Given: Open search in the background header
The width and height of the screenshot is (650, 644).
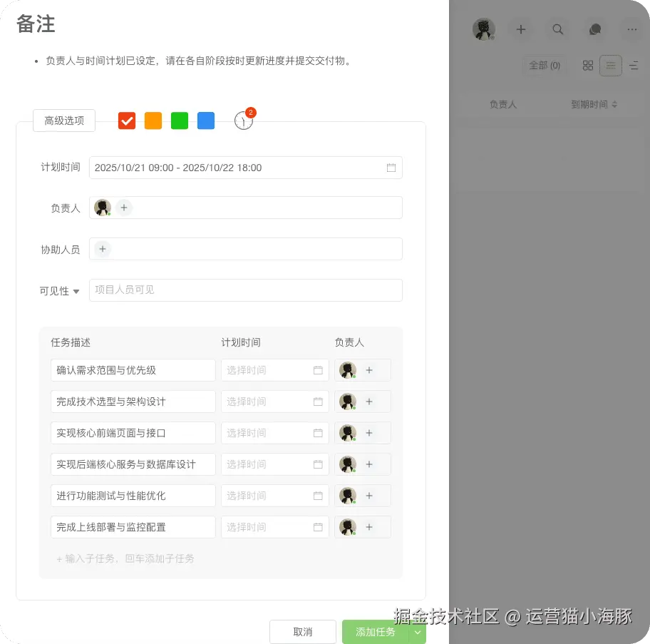Looking at the screenshot, I should 558,29.
